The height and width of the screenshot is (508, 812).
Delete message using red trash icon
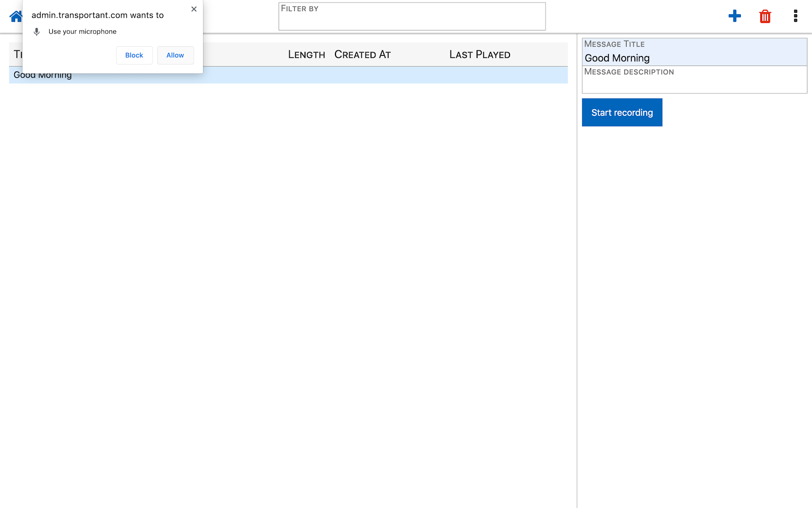765,16
